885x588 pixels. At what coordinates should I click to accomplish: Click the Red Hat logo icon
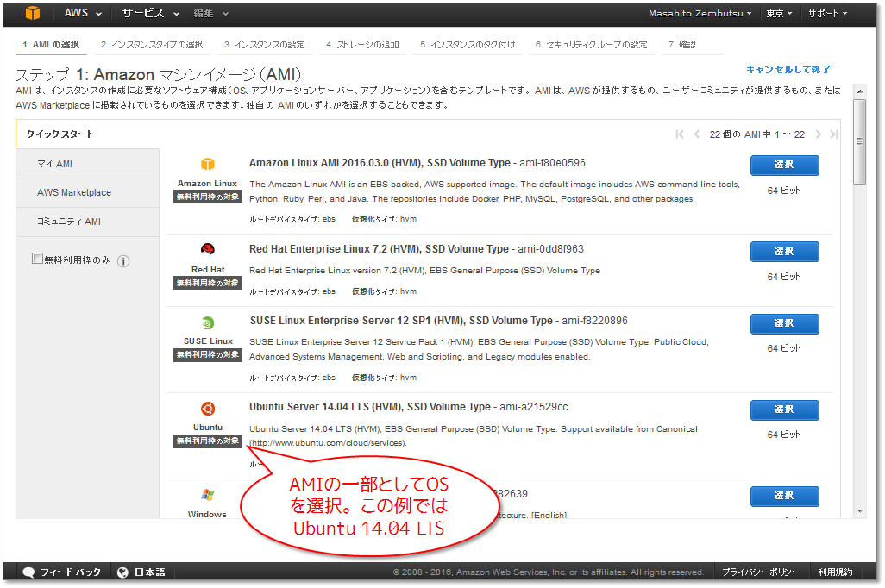coord(208,249)
